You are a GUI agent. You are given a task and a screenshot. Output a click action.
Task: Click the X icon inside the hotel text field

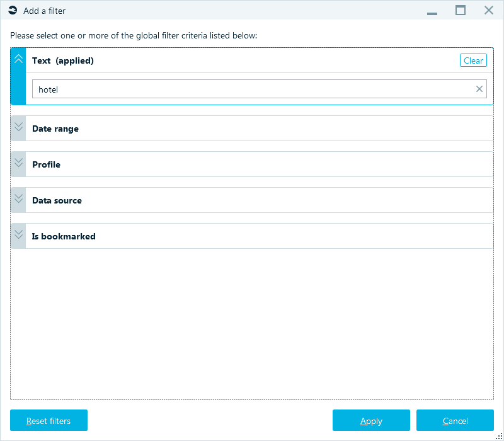tap(479, 89)
